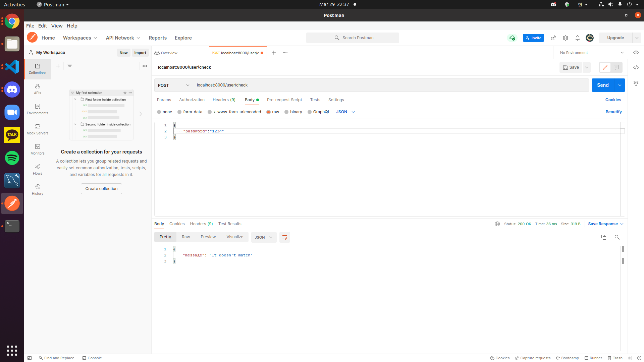Open the No Environment selector dropdown
Viewport: 644px width, 362px height.
point(592,53)
